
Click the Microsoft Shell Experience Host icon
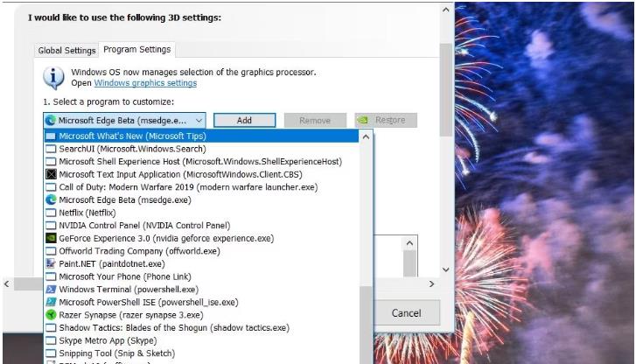click(51, 162)
